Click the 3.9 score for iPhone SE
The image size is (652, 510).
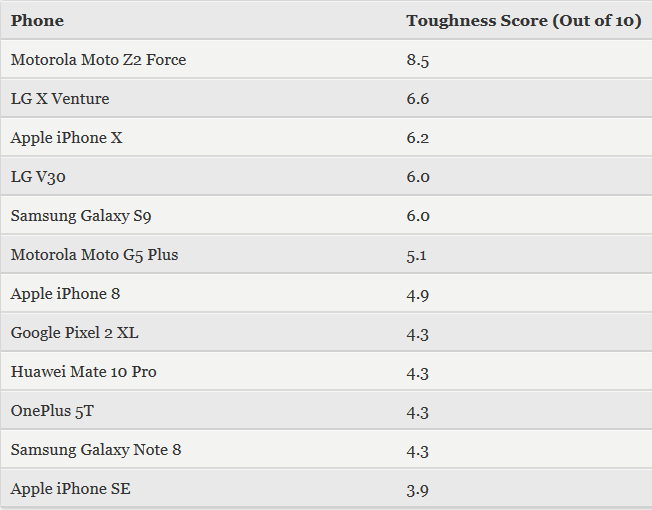(418, 489)
